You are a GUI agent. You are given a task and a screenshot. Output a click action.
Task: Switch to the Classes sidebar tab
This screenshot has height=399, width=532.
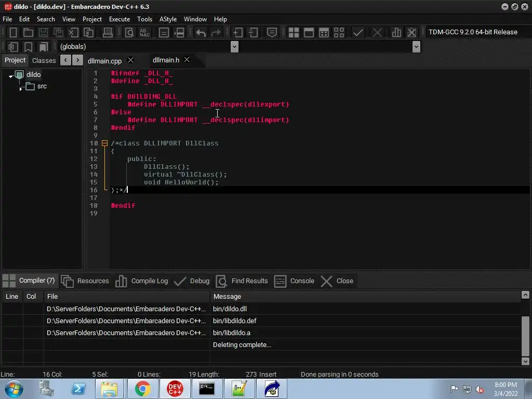[x=44, y=60]
